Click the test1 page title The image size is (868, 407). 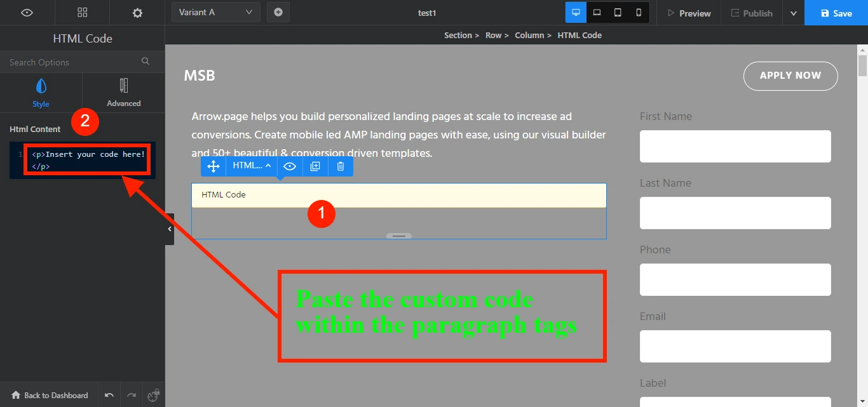click(x=426, y=13)
